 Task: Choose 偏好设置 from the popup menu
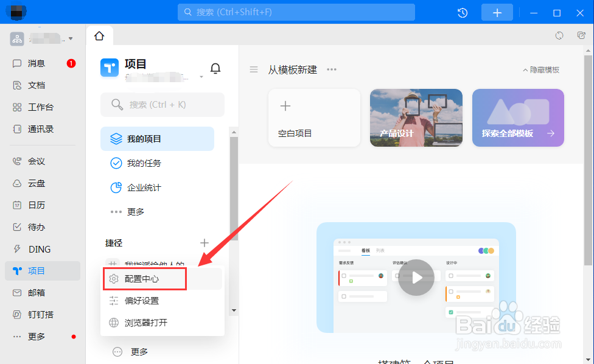pyautogui.click(x=162, y=301)
